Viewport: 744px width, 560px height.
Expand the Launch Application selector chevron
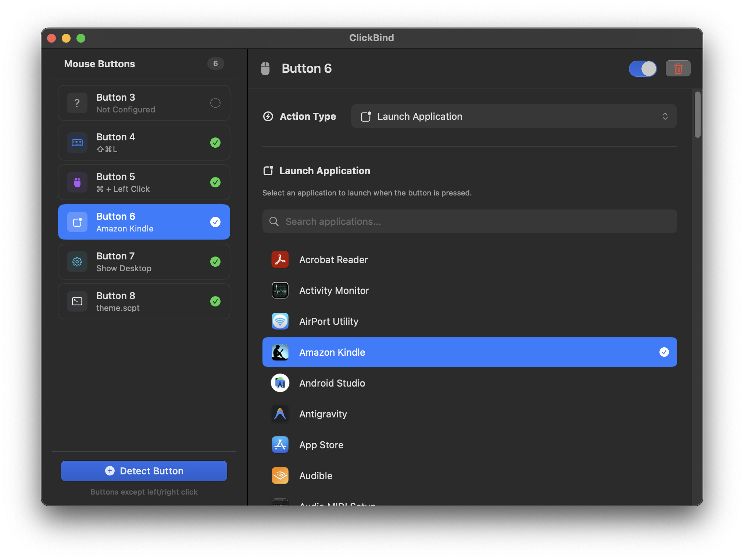coord(665,116)
